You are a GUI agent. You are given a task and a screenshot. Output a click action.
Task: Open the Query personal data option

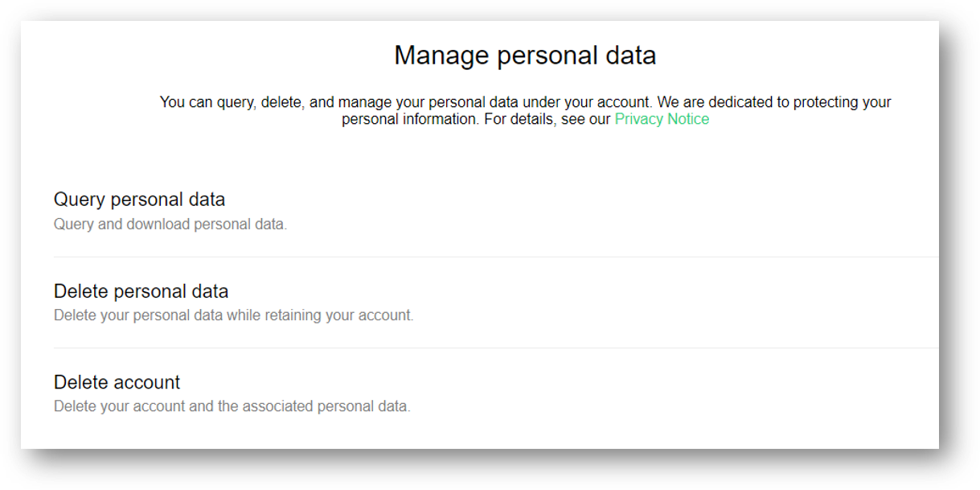click(139, 200)
